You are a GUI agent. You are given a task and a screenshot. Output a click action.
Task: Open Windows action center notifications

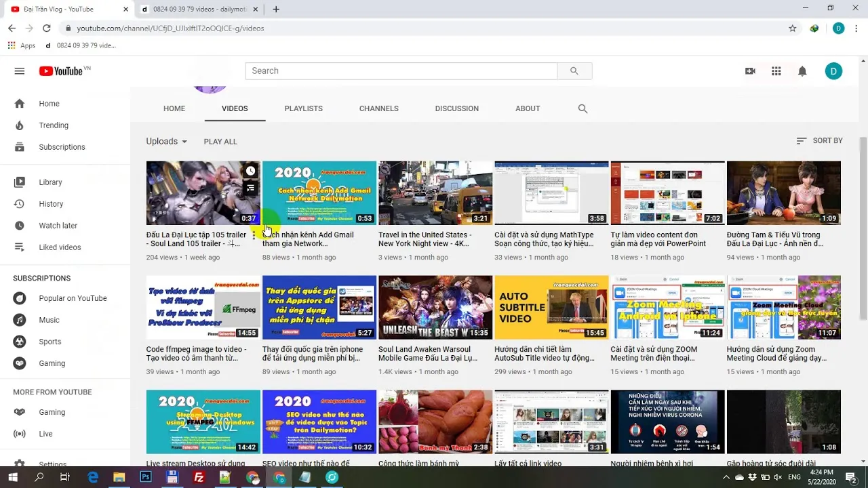[x=851, y=477]
